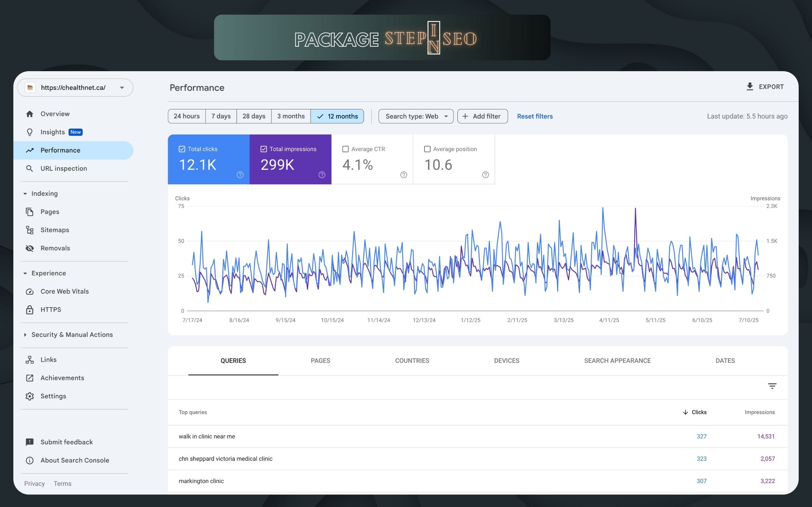This screenshot has width=812, height=507.
Task: Open the property selector dropdown
Action: [x=121, y=87]
